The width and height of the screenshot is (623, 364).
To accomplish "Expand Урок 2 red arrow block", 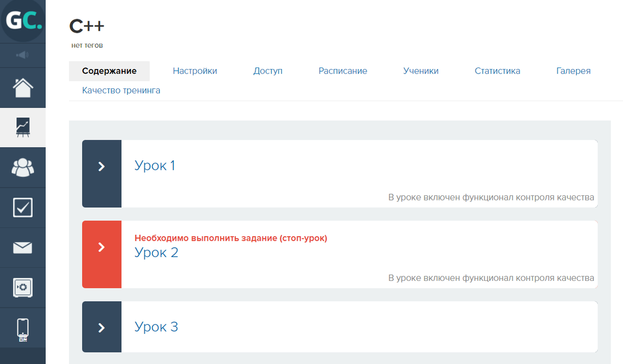I will tap(102, 254).
